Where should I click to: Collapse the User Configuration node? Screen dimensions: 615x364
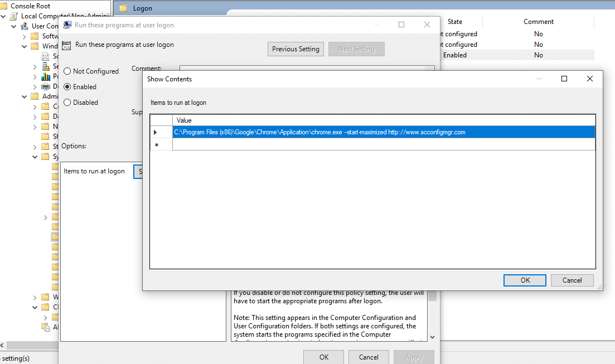[14, 26]
